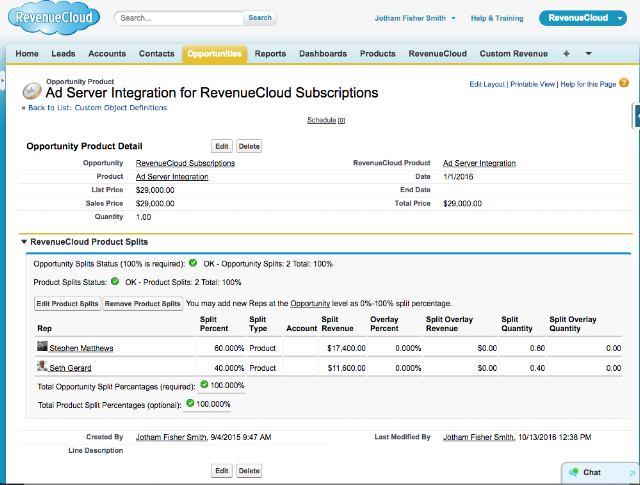Click Remove Product Splits button
The image size is (640, 485).
click(x=142, y=304)
